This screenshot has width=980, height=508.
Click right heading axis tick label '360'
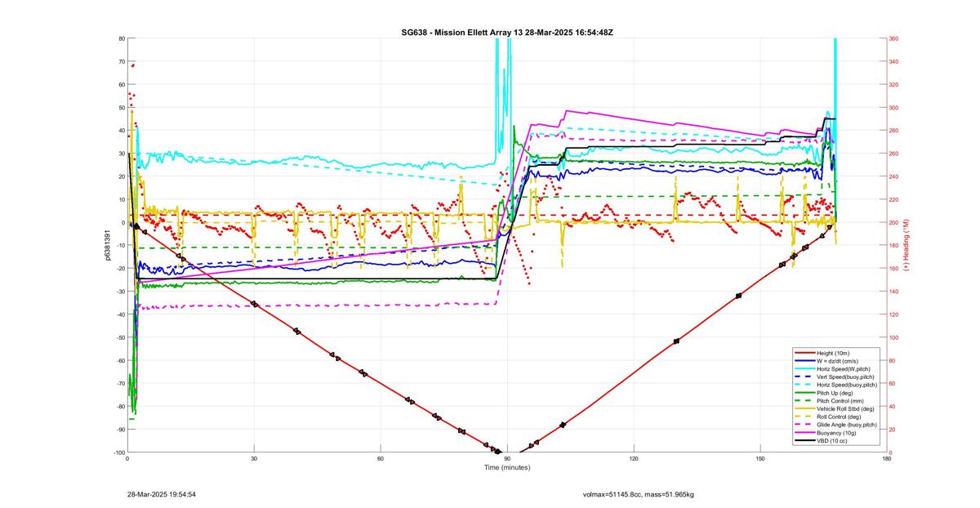(x=895, y=38)
